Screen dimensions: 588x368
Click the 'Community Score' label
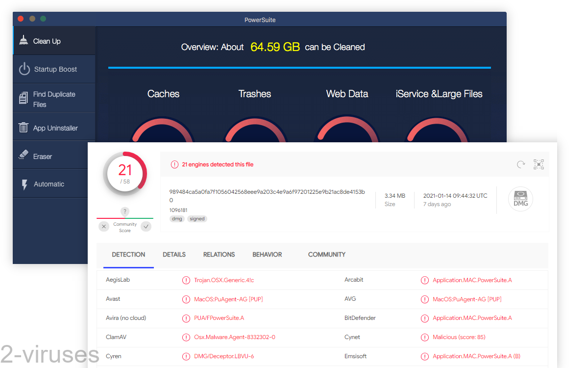pyautogui.click(x=125, y=227)
